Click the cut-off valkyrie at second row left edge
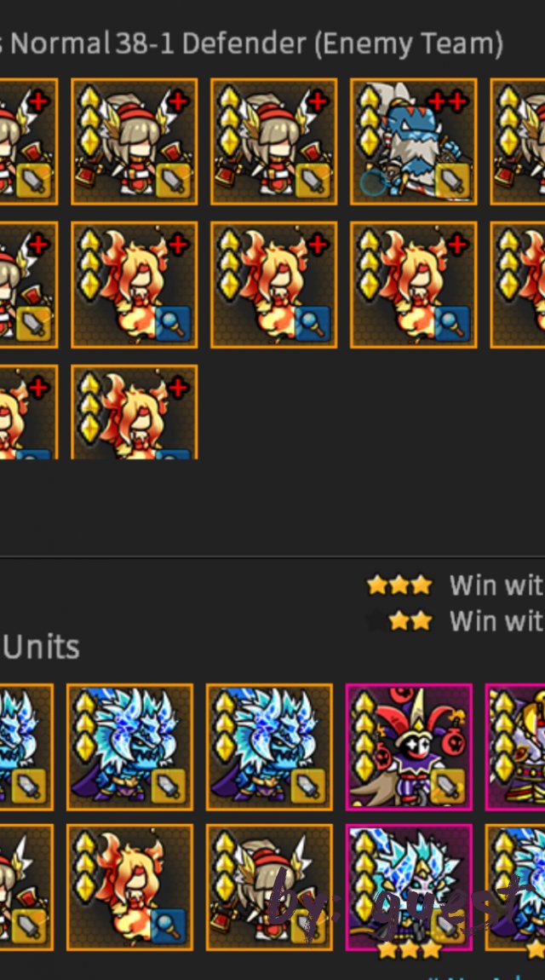The width and height of the screenshot is (545, 980). point(29,285)
